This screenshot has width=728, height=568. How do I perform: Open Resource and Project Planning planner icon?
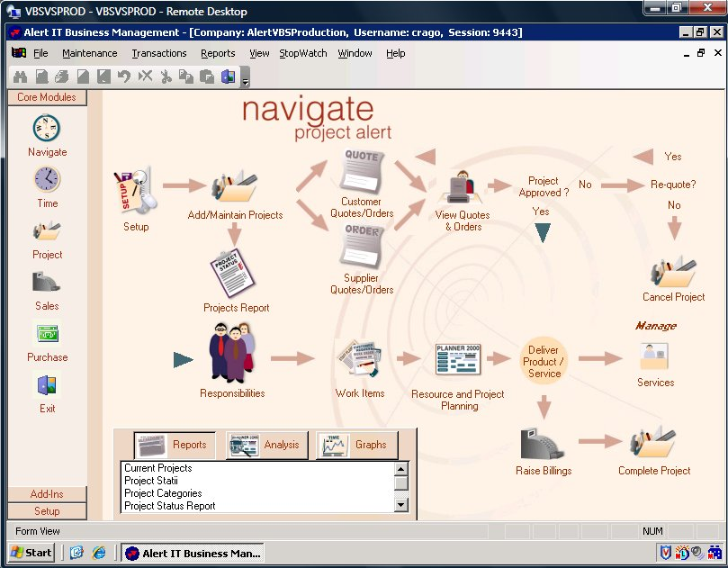458,359
